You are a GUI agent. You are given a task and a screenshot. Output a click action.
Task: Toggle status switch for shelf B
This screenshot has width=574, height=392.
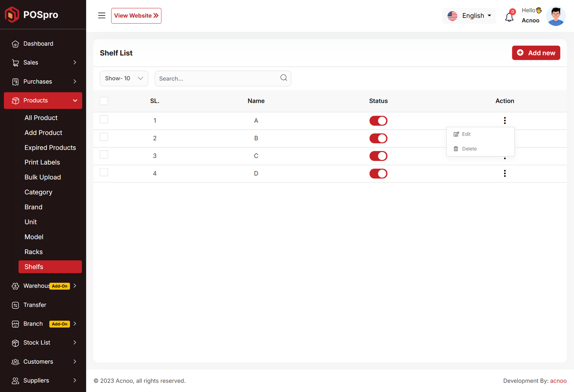click(x=378, y=138)
